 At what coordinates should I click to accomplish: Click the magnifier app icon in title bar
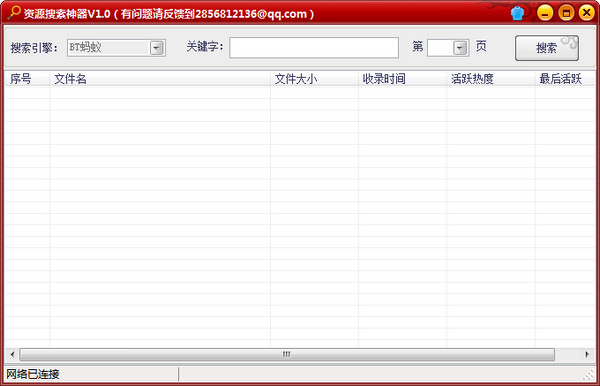click(x=14, y=13)
